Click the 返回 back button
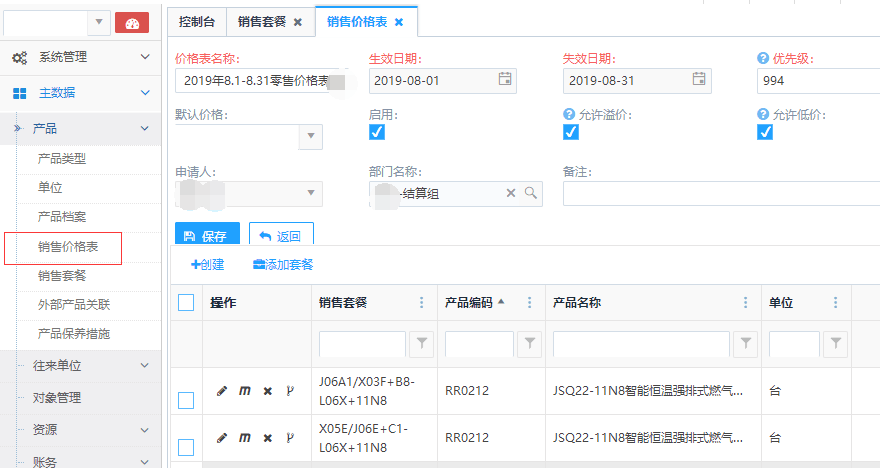 (281, 237)
